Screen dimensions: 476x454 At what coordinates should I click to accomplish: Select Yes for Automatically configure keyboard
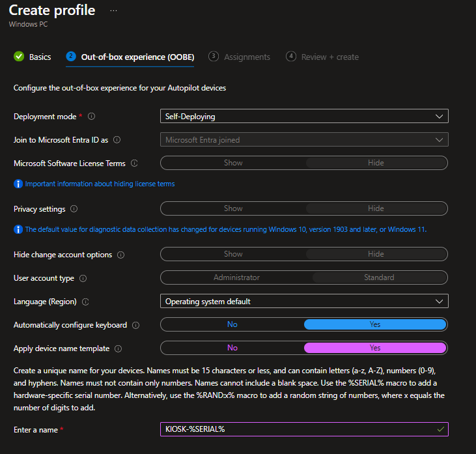[x=375, y=324]
